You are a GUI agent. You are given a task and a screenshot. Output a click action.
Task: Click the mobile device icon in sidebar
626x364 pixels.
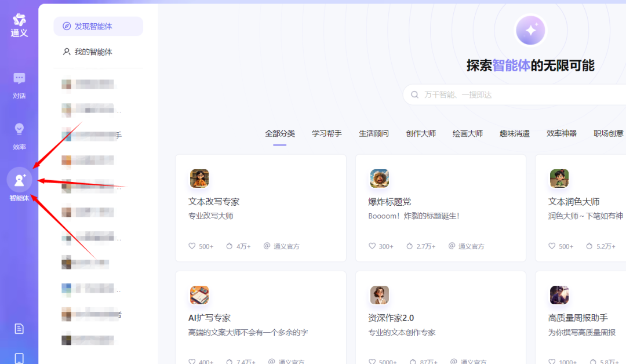pyautogui.click(x=19, y=358)
